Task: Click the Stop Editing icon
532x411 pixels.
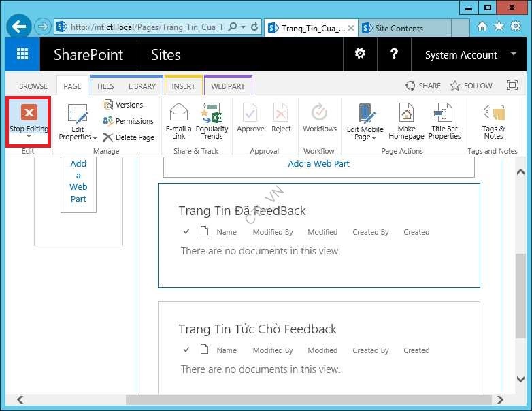Action: point(29,113)
